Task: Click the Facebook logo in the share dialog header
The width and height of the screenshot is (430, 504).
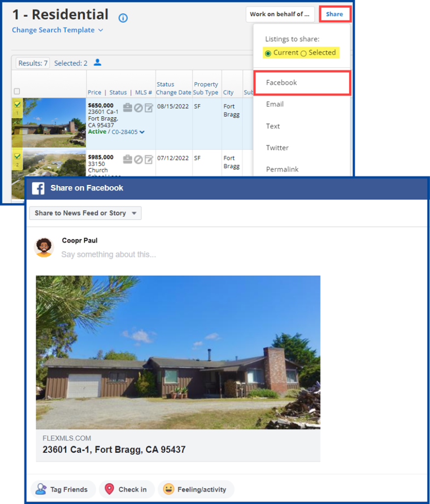Action: 39,188
